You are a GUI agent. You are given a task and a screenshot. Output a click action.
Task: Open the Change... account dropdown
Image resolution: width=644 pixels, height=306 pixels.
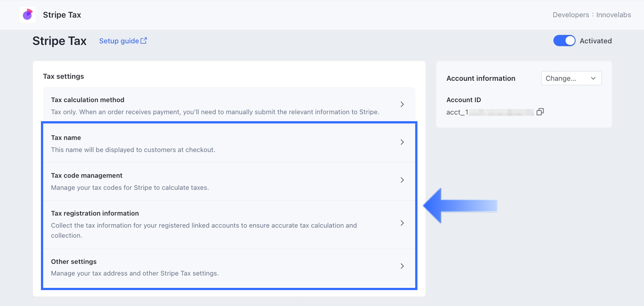[x=571, y=78]
